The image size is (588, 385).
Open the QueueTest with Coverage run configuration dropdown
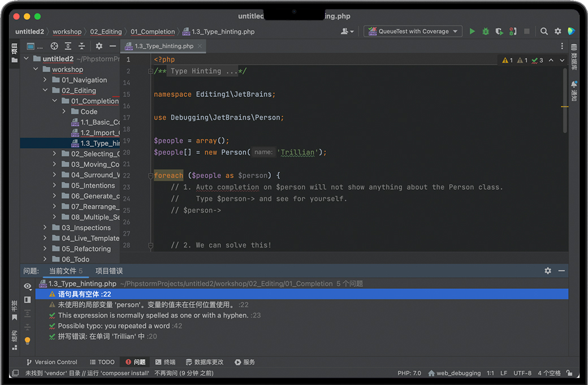tap(413, 32)
